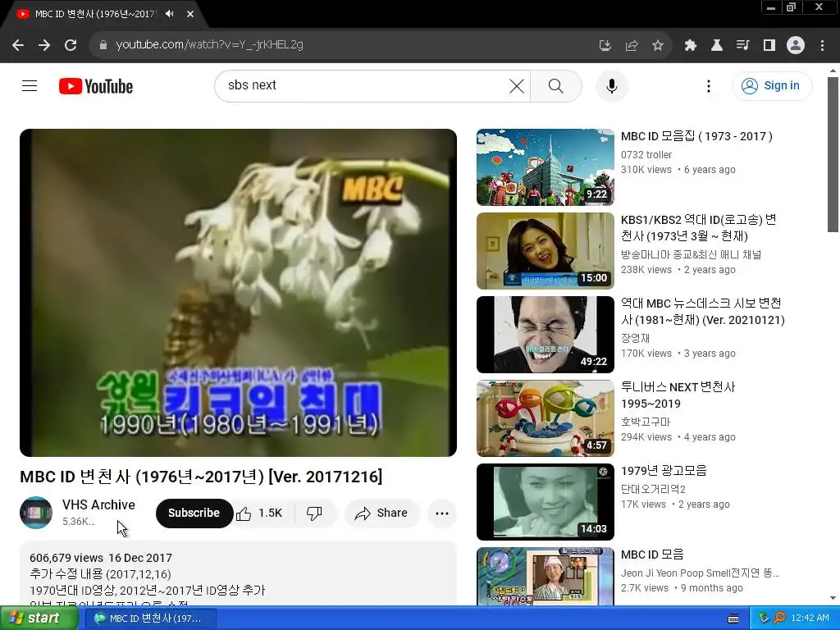Open the '호박고구마' channel name
Viewport: 840px width, 630px height.
646,422
